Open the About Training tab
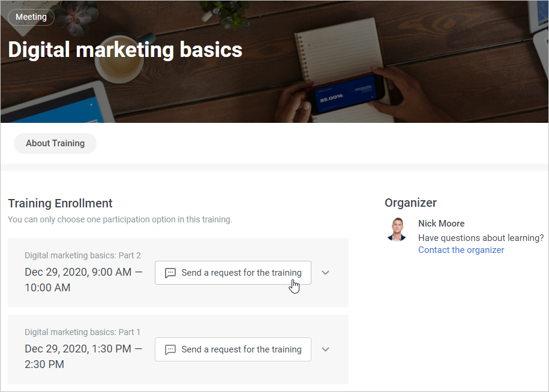This screenshot has height=392, width=549. pos(55,143)
